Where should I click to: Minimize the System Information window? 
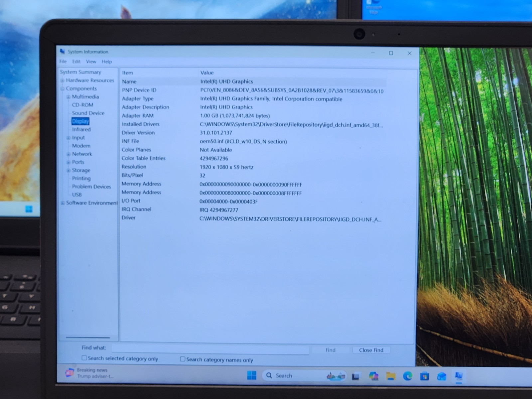point(373,53)
